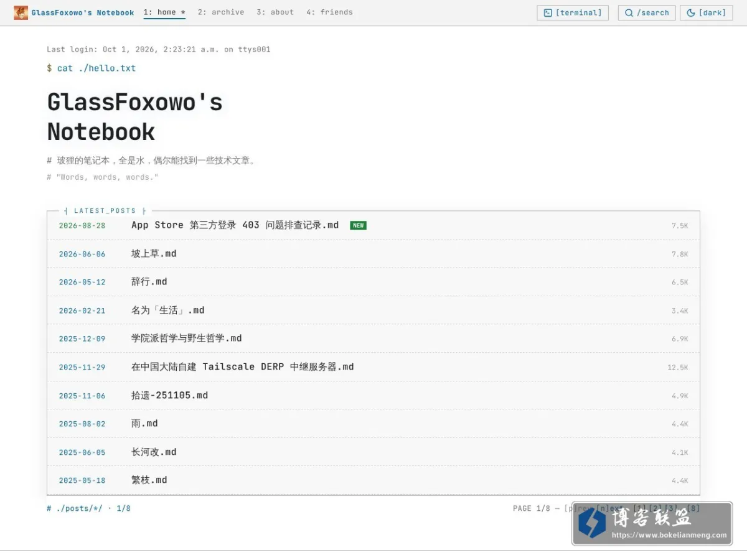Click the '6.9K' size value

point(680,339)
